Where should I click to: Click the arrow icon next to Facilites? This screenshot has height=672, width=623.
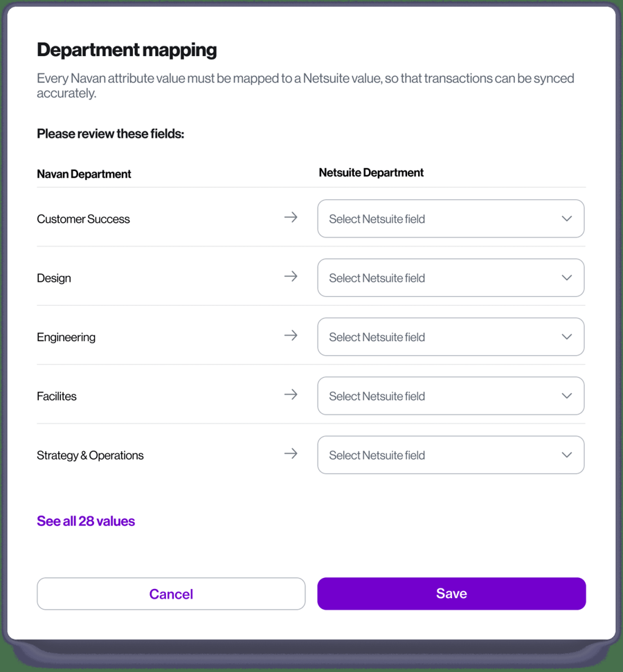tap(291, 394)
